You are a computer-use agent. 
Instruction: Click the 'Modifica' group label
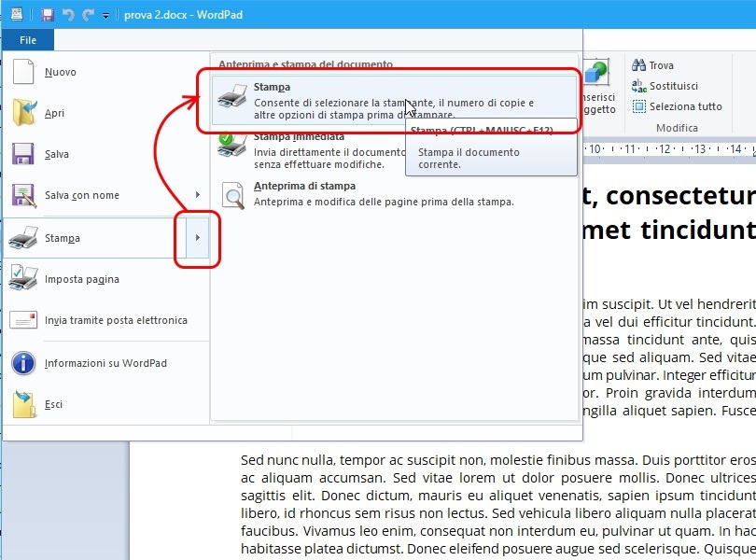[677, 128]
